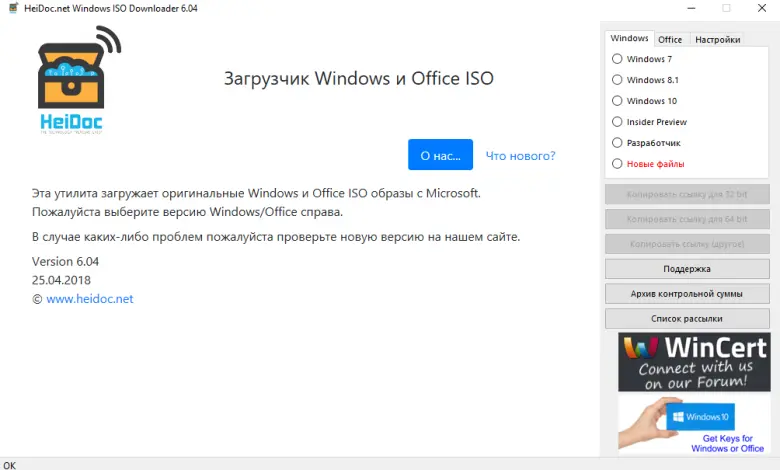This screenshot has width=780, height=470.
Task: Open the Настройки tab
Action: tap(718, 40)
